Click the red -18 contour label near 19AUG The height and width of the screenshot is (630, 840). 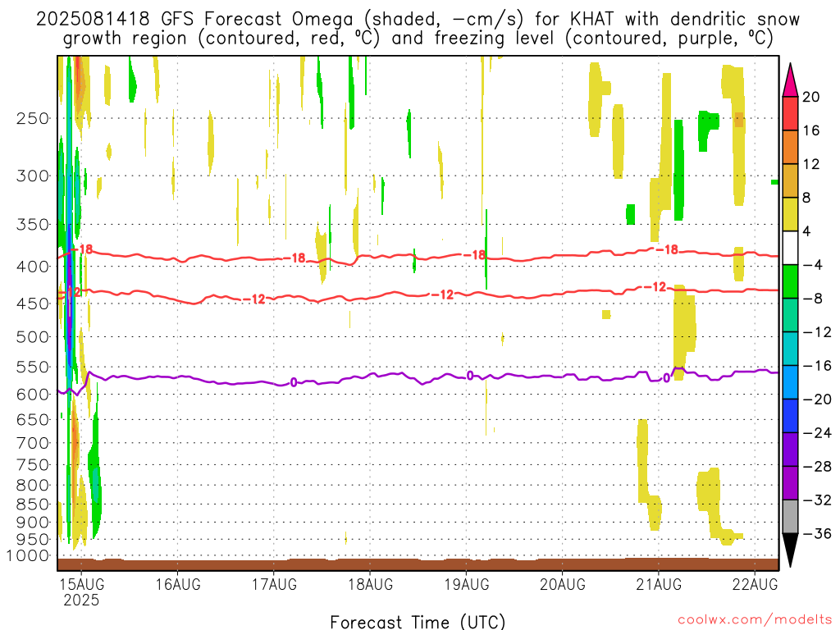tap(475, 255)
